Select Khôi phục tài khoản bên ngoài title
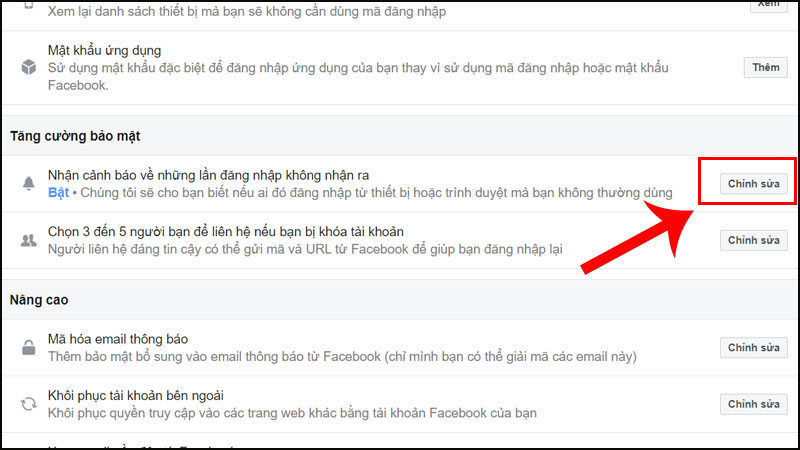The image size is (800, 450). click(x=136, y=395)
